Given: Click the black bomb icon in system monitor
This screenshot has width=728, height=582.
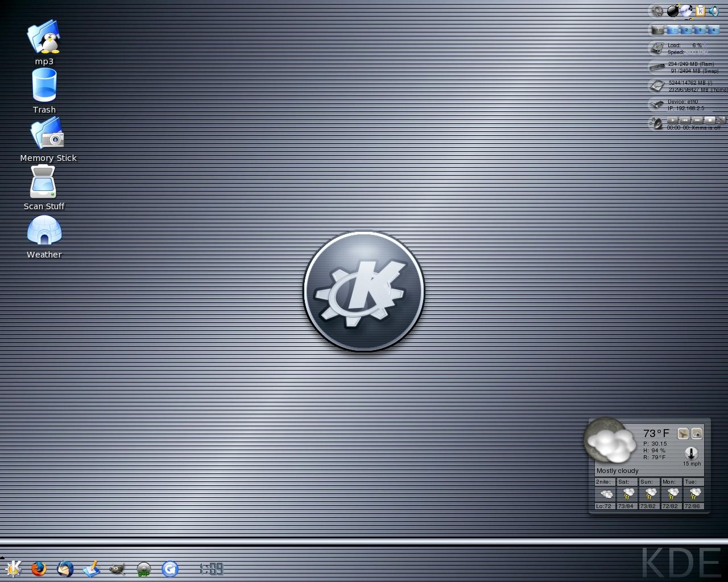Looking at the screenshot, I should pos(673,11).
